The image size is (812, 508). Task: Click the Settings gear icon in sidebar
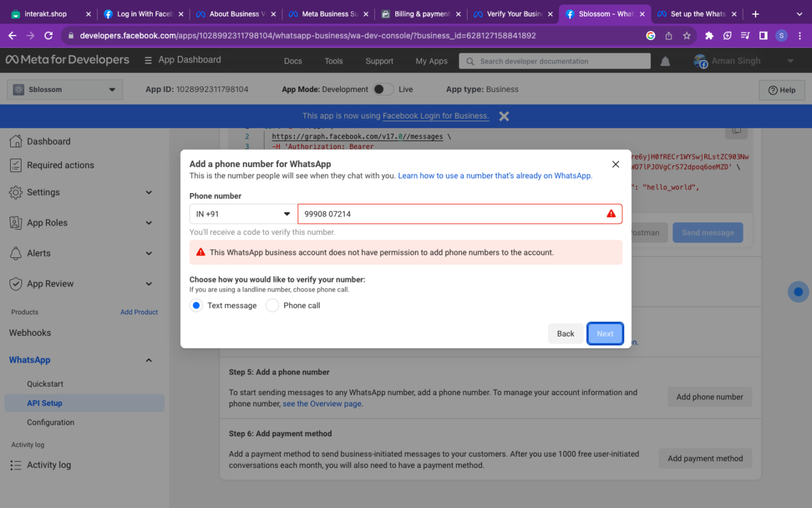[16, 192]
